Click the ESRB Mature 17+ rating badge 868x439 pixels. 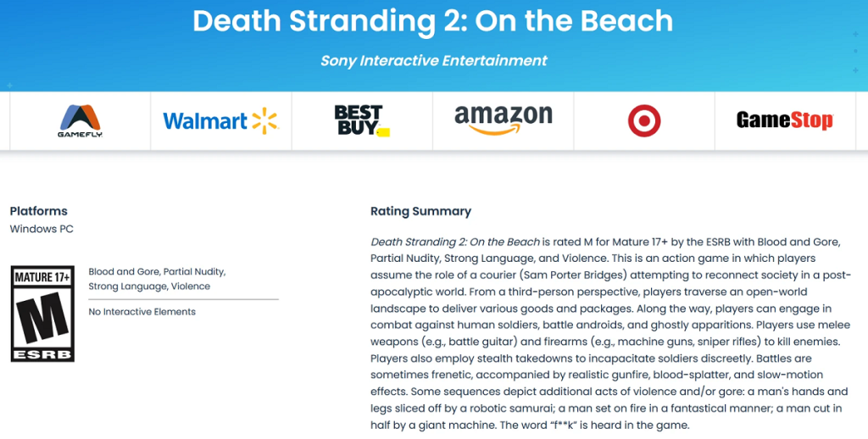(42, 314)
